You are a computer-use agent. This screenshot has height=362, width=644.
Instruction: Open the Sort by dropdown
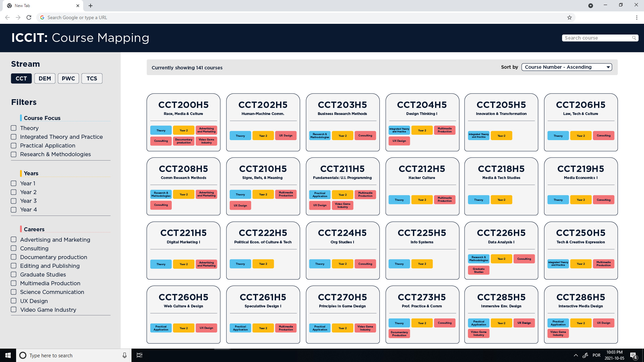pos(567,67)
